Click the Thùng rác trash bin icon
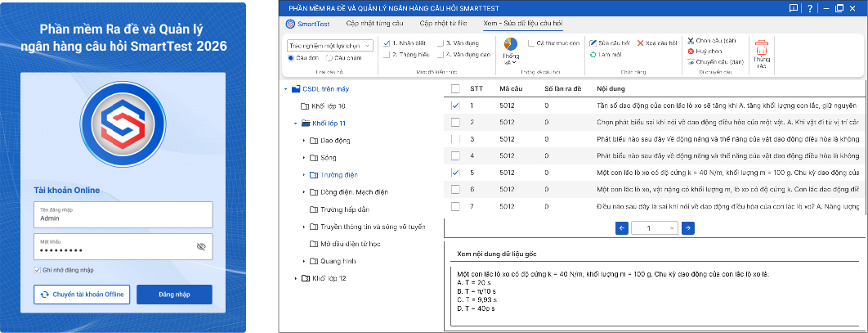Screen dimensions: 868x333 pos(762,48)
